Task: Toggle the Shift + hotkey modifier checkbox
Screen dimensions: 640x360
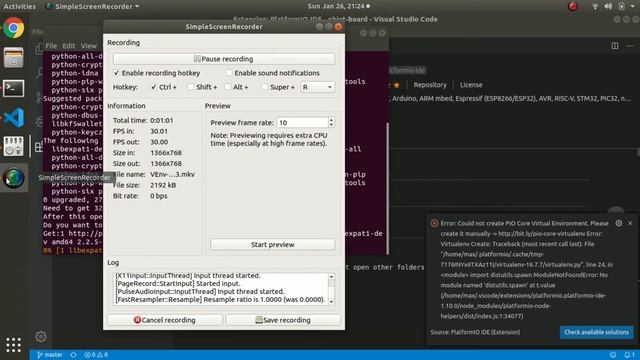Action: pos(191,87)
